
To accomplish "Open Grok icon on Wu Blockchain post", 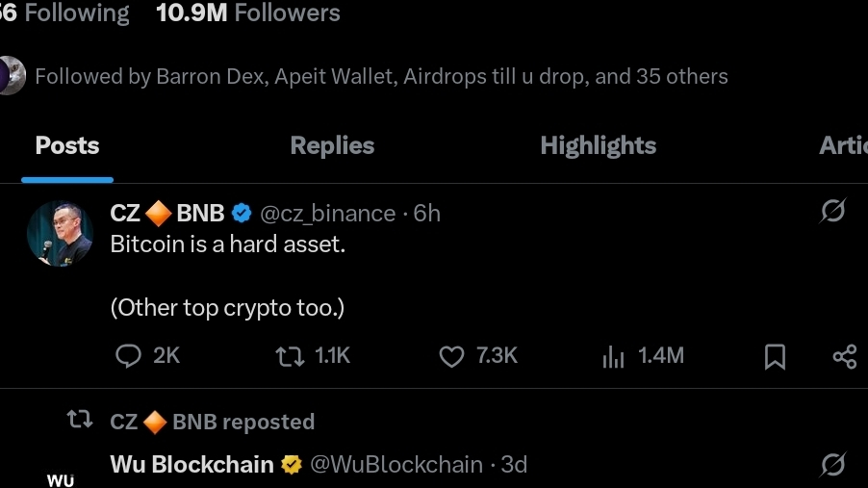I will (832, 464).
